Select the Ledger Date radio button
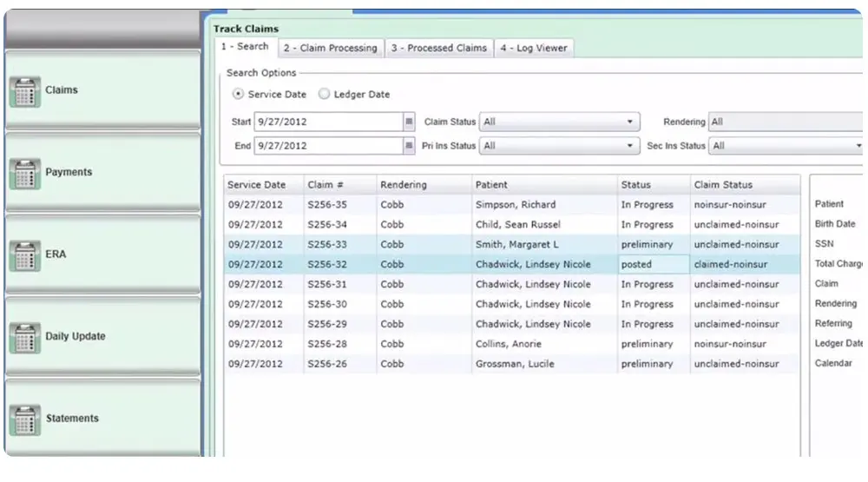Screen dimensions: 868x482 point(324,94)
